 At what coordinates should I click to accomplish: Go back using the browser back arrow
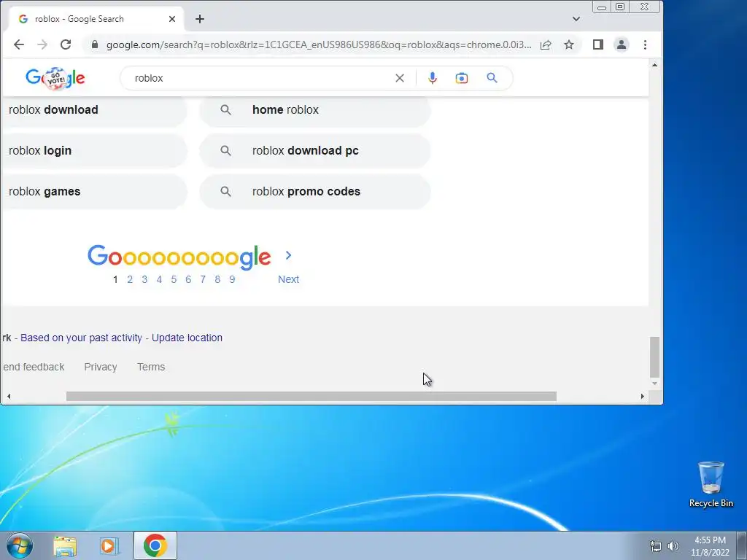(x=18, y=44)
